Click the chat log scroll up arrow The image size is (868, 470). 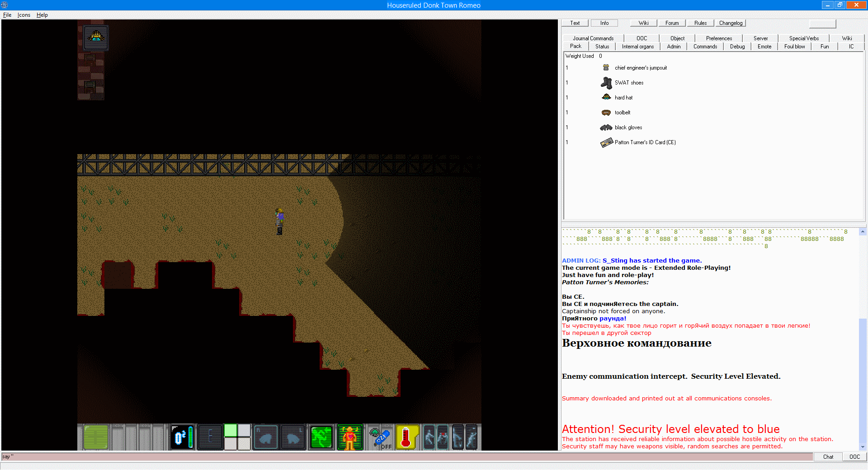point(863,231)
